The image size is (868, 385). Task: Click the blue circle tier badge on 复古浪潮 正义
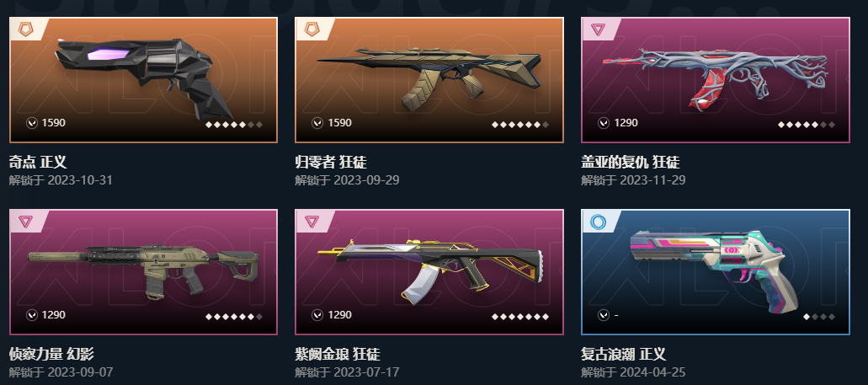[x=598, y=222]
